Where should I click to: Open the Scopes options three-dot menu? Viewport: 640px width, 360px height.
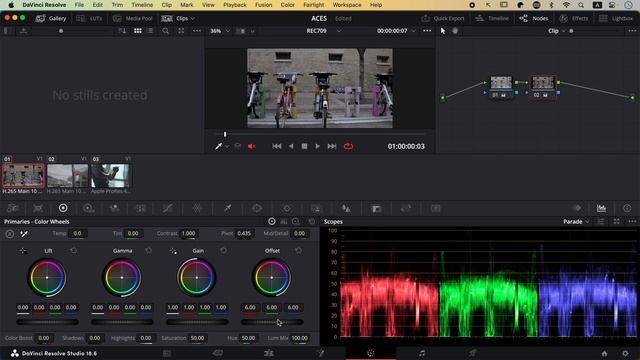(632, 222)
